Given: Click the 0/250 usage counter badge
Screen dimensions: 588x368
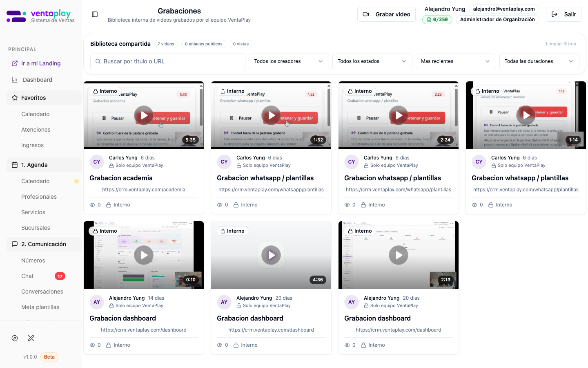Looking at the screenshot, I should (x=437, y=20).
